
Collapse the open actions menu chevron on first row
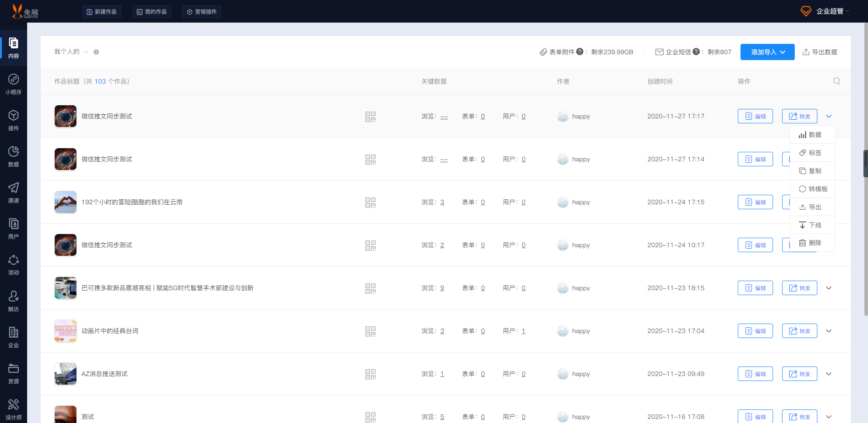(829, 116)
